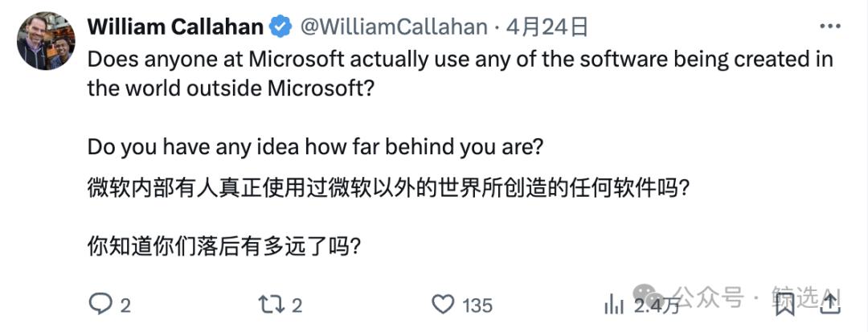Click the blue verified badge

pyautogui.click(x=280, y=27)
